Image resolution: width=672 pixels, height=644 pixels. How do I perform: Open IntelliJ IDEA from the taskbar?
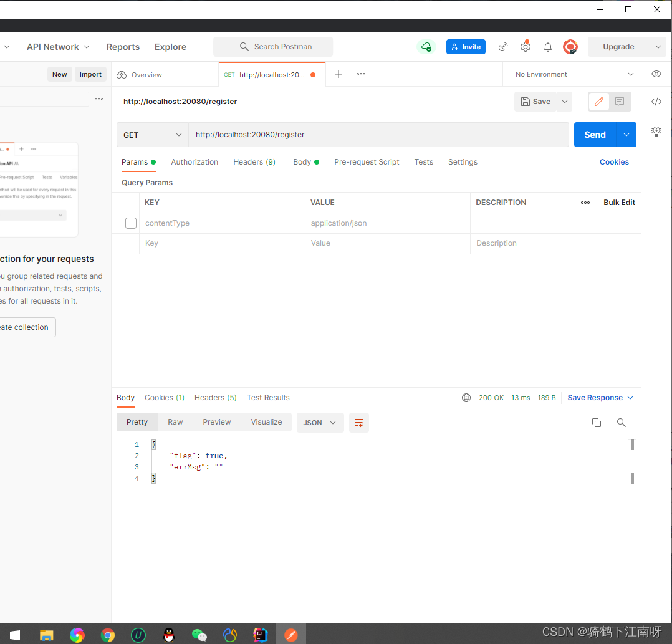coord(260,635)
